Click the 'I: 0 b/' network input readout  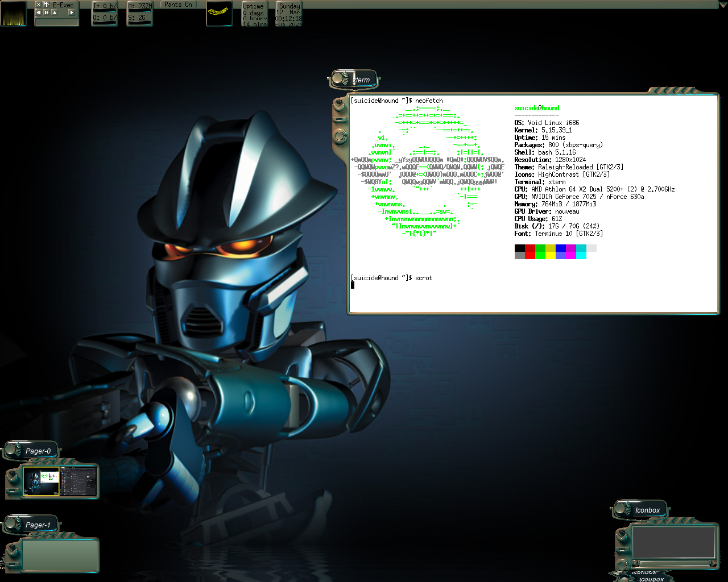(x=105, y=6)
